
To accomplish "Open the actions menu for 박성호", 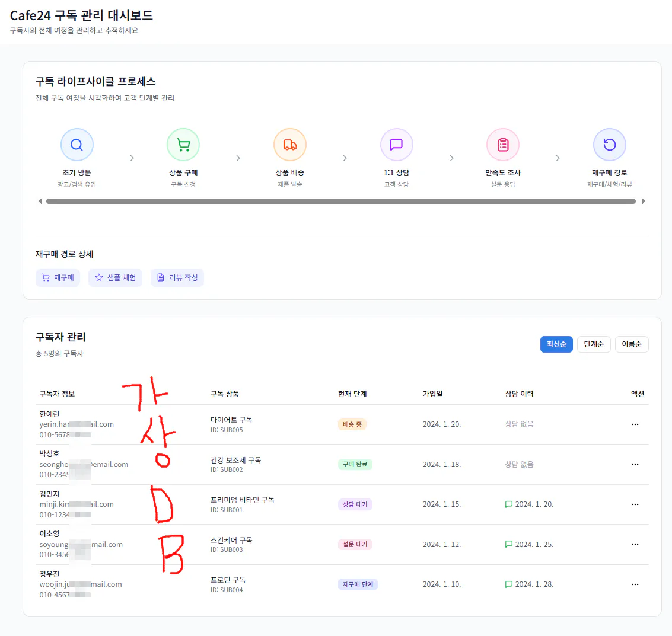I will (x=635, y=464).
